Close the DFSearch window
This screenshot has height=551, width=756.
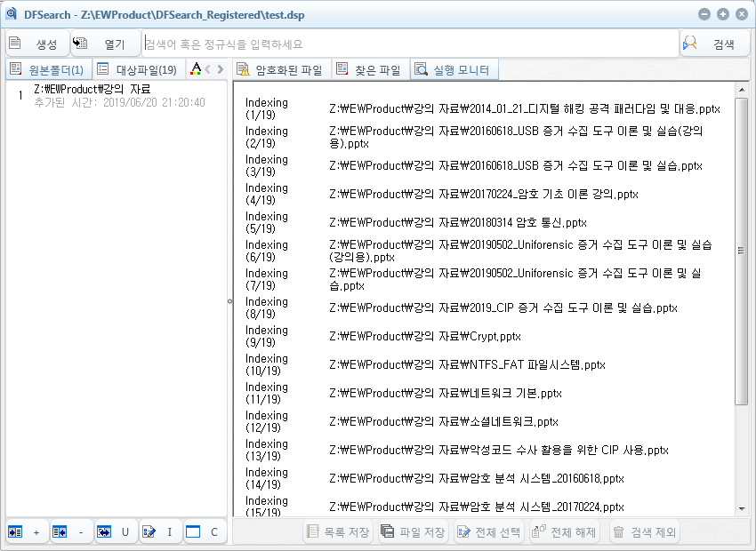pos(742,14)
